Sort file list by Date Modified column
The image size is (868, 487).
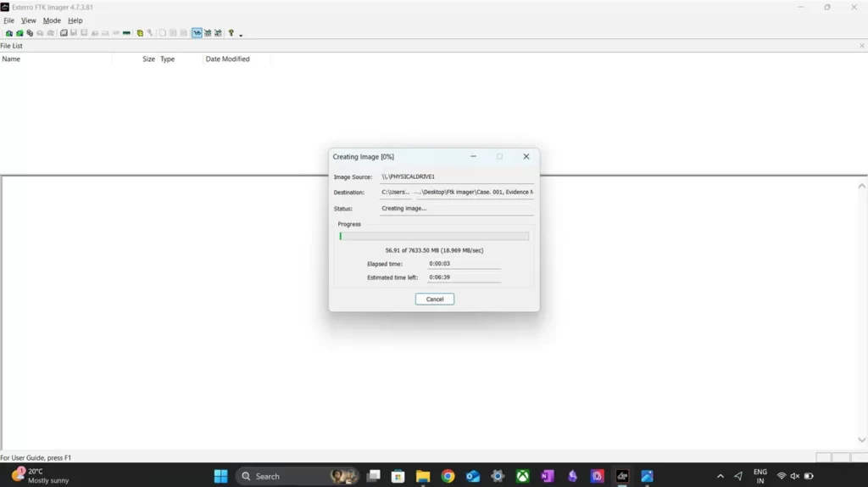click(227, 59)
